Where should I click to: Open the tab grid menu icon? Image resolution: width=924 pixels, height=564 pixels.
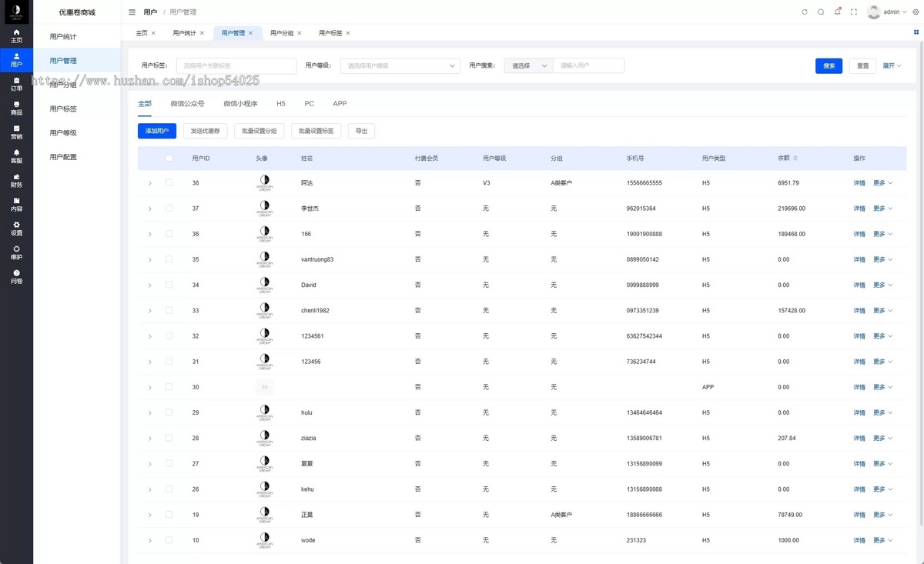click(x=916, y=32)
